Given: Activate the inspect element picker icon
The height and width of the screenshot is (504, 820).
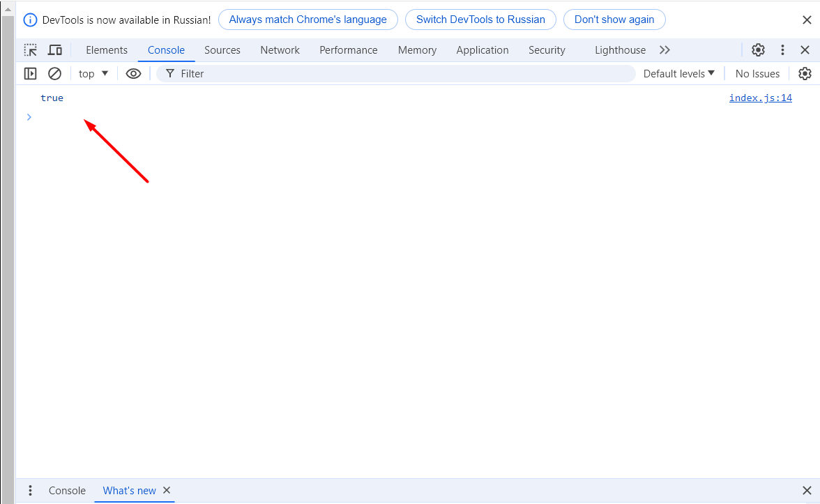Looking at the screenshot, I should [x=31, y=50].
